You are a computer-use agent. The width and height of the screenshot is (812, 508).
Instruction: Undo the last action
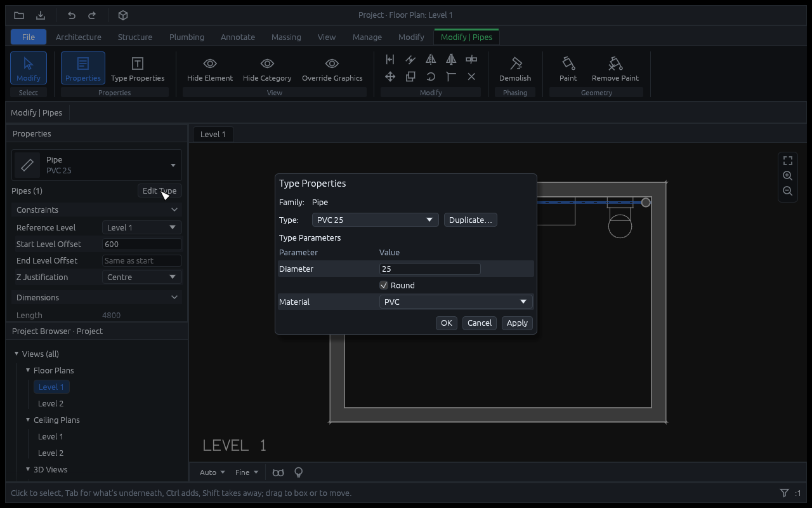pyautogui.click(x=72, y=15)
